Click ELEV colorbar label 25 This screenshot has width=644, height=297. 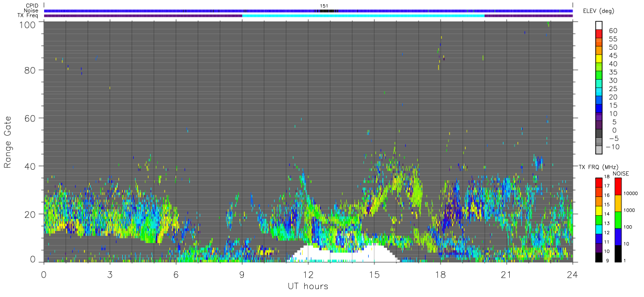[x=613, y=89]
